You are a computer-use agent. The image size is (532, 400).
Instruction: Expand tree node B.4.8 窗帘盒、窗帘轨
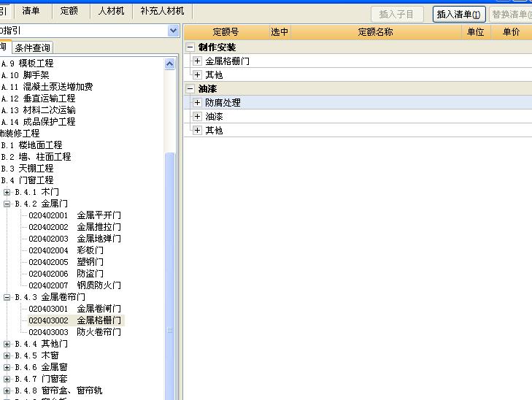[7, 391]
